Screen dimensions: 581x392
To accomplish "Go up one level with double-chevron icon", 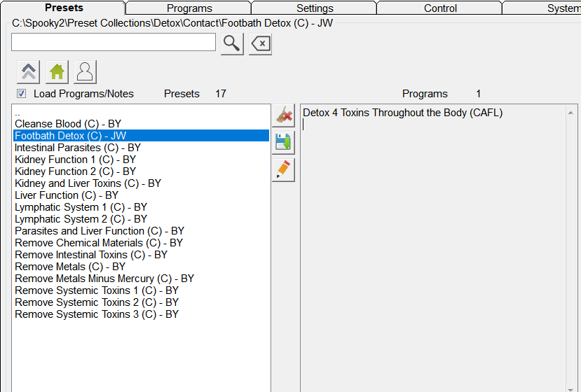I will [x=29, y=71].
